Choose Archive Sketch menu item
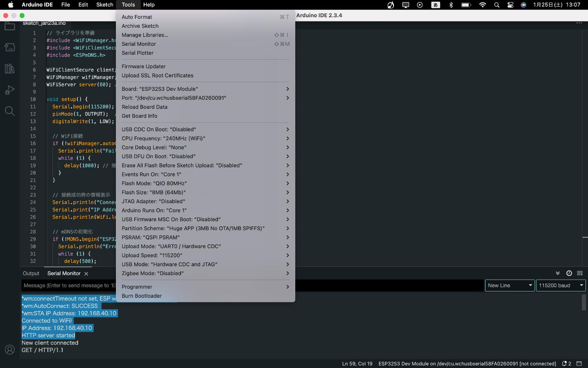 [205, 26]
